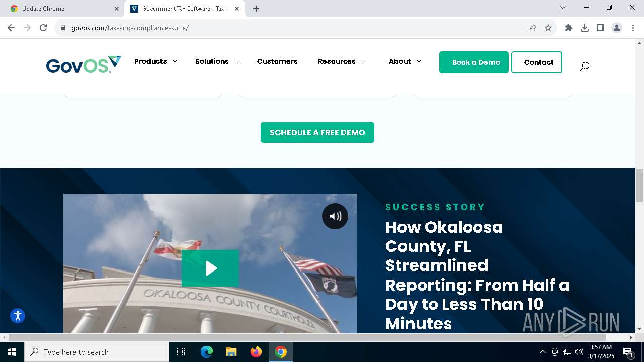Launch Firefox from the taskbar
The image size is (644, 362).
click(256, 352)
